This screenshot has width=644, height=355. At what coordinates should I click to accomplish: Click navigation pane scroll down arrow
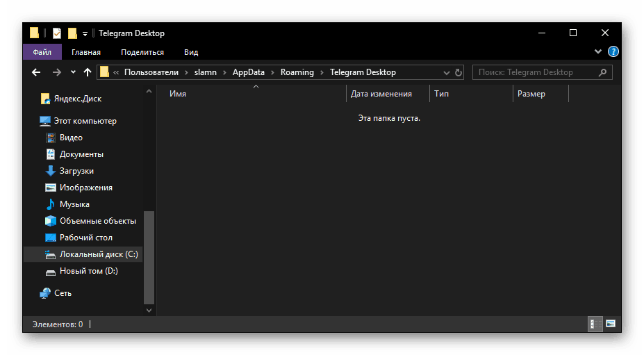149,311
